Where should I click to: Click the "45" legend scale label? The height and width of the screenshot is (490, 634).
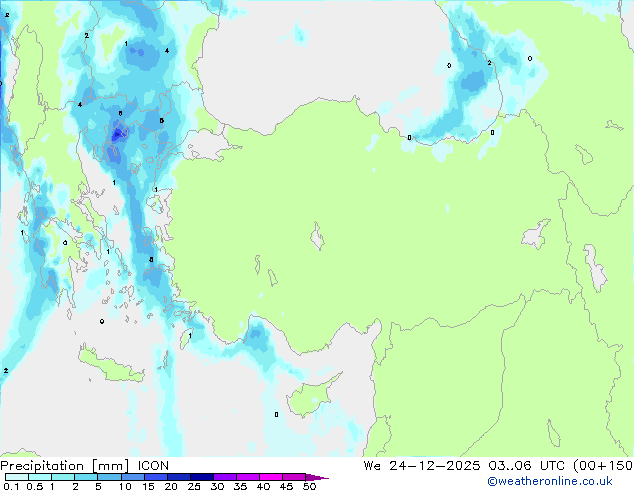pyautogui.click(x=286, y=486)
